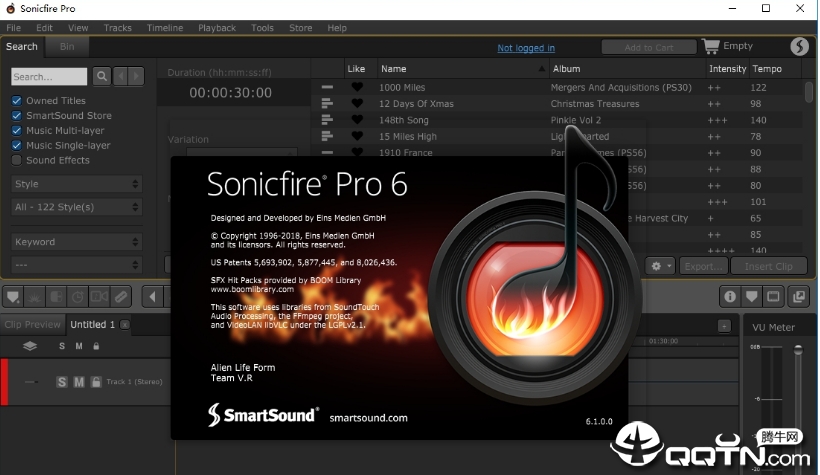The width and height of the screenshot is (820, 475).
Task: Check Sound Effects checkbox
Action: (x=17, y=160)
